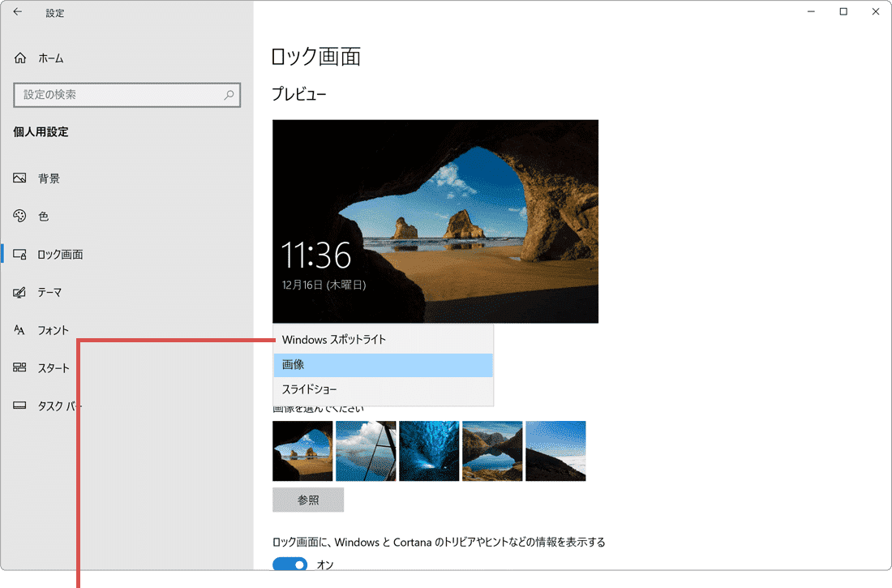Open 背景 settings from the sidebar

[x=49, y=178]
